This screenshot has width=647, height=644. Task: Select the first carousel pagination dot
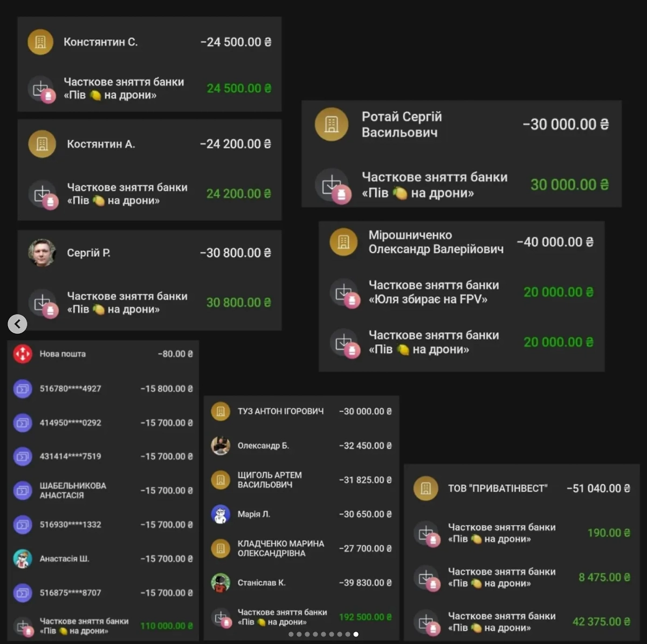click(291, 634)
